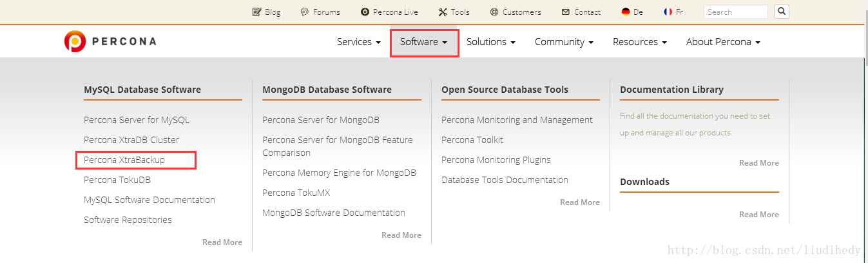Open Software Repositories

click(x=128, y=220)
